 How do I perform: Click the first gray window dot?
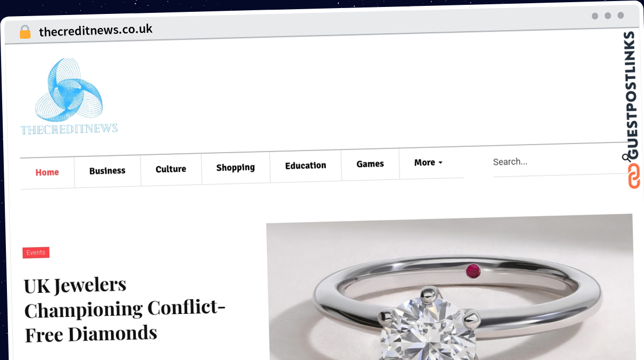pyautogui.click(x=595, y=16)
